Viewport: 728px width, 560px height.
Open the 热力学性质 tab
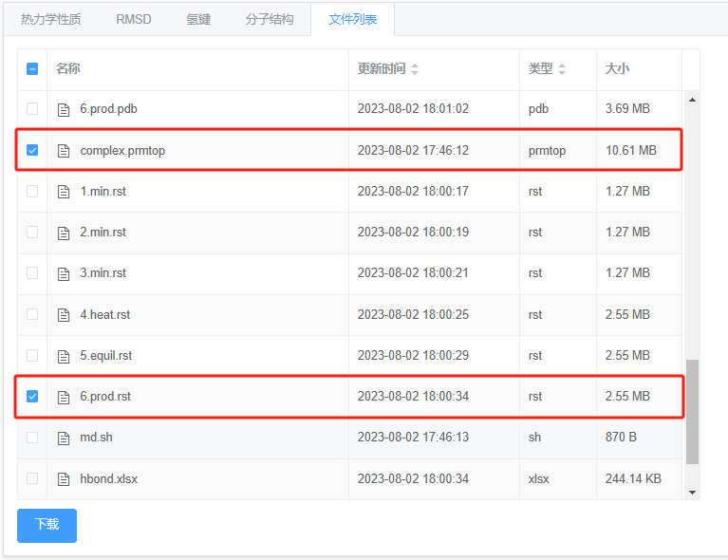(x=50, y=19)
